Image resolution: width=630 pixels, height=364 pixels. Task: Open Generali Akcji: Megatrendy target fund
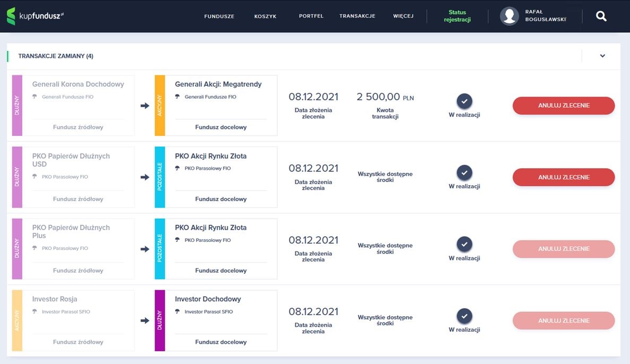[x=218, y=84]
